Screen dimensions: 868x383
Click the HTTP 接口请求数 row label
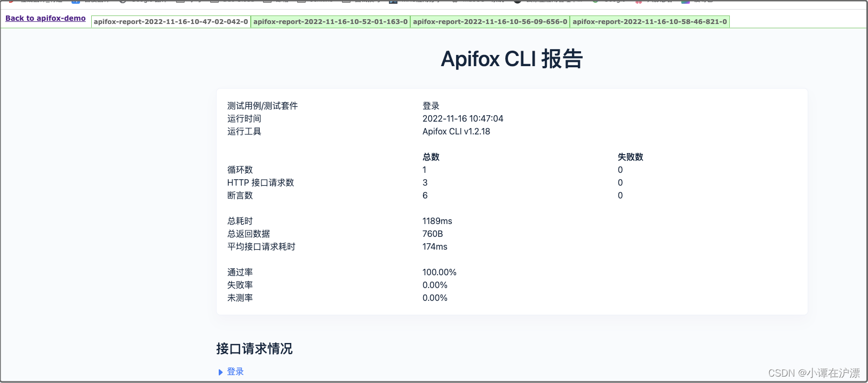[x=260, y=182]
